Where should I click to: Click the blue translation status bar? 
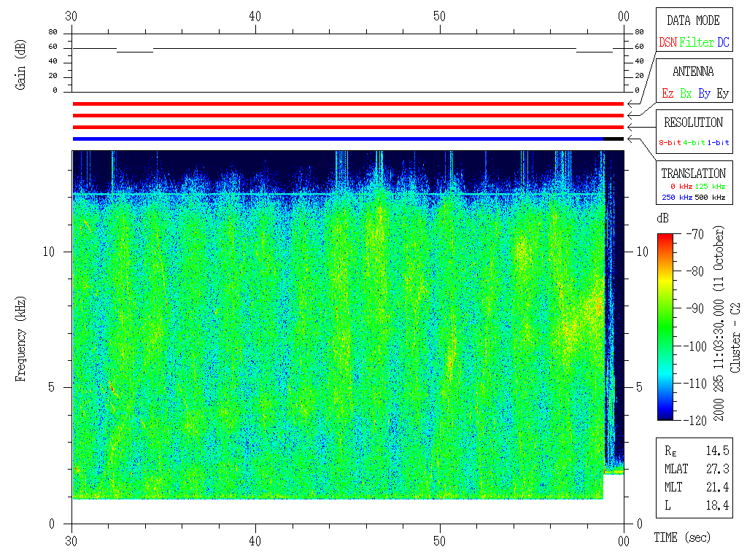pyautogui.click(x=338, y=139)
